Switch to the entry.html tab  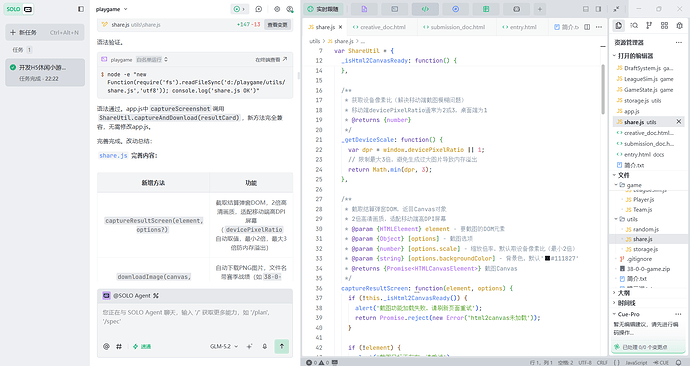(520, 27)
